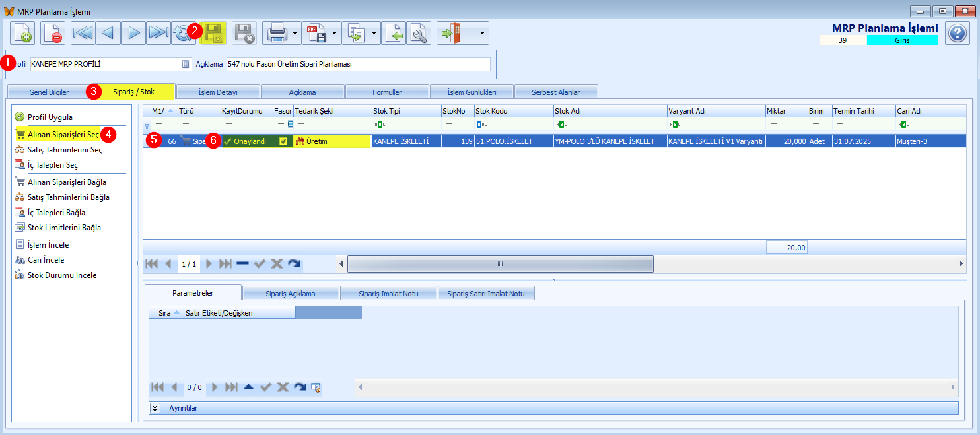Open the table settings icon in parameters navigator
980x435 pixels.
316,387
